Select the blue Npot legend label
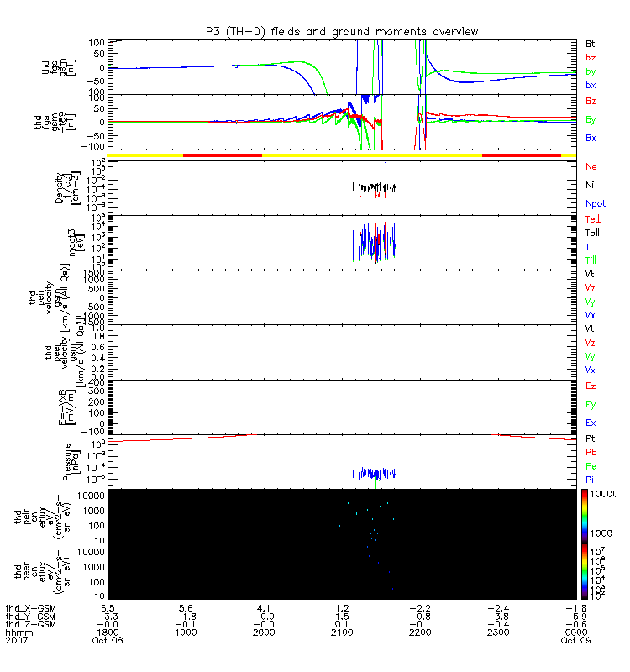The width and height of the screenshot is (630, 672). tap(596, 203)
